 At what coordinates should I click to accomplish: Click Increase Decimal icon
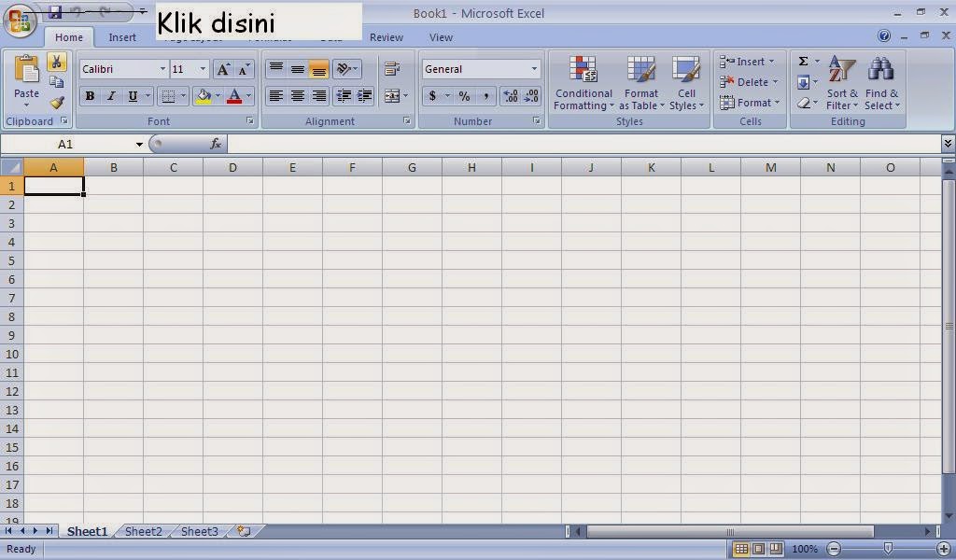511,96
